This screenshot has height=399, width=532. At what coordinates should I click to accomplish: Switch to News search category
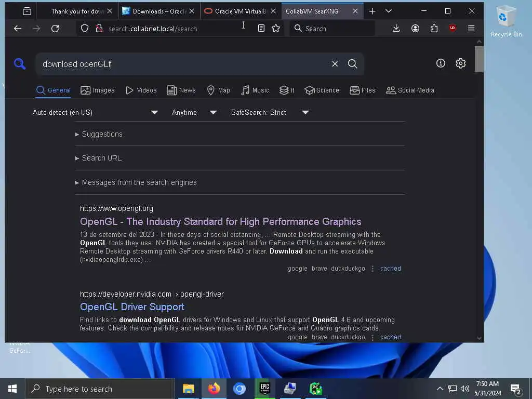181,90
